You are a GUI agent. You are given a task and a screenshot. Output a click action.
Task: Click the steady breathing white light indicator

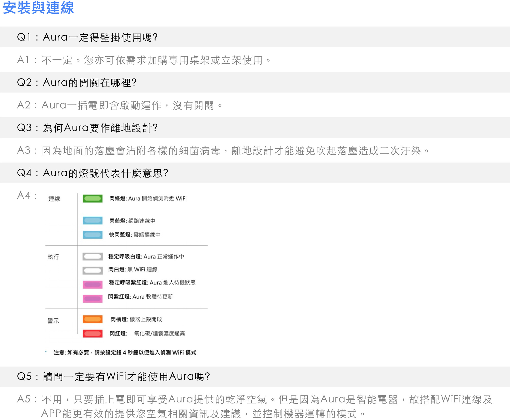click(93, 256)
